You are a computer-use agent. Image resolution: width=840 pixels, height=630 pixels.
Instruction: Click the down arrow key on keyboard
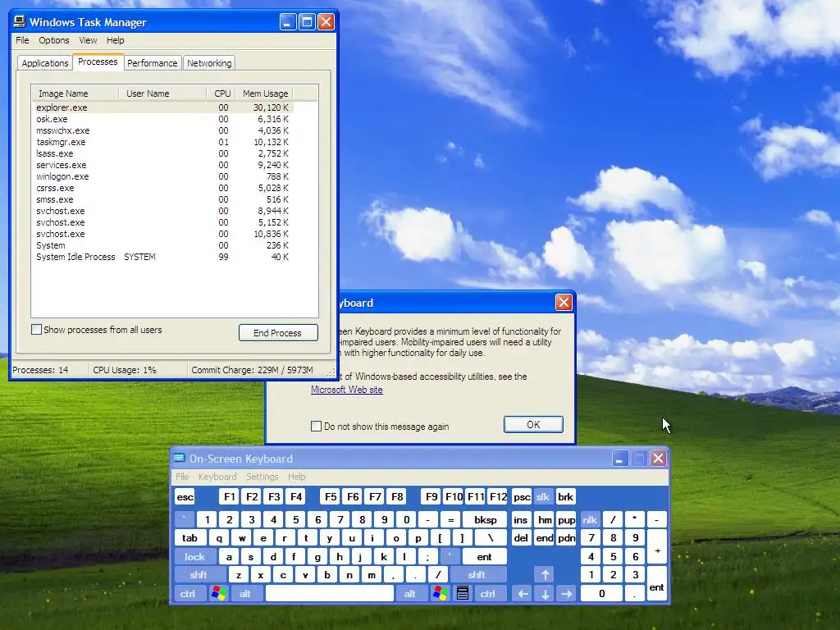click(x=545, y=594)
